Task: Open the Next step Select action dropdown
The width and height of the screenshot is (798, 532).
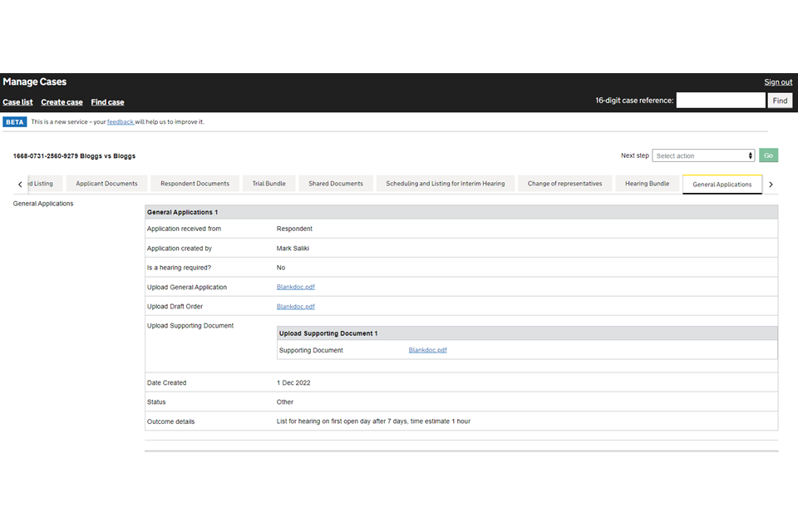Action: tap(703, 155)
